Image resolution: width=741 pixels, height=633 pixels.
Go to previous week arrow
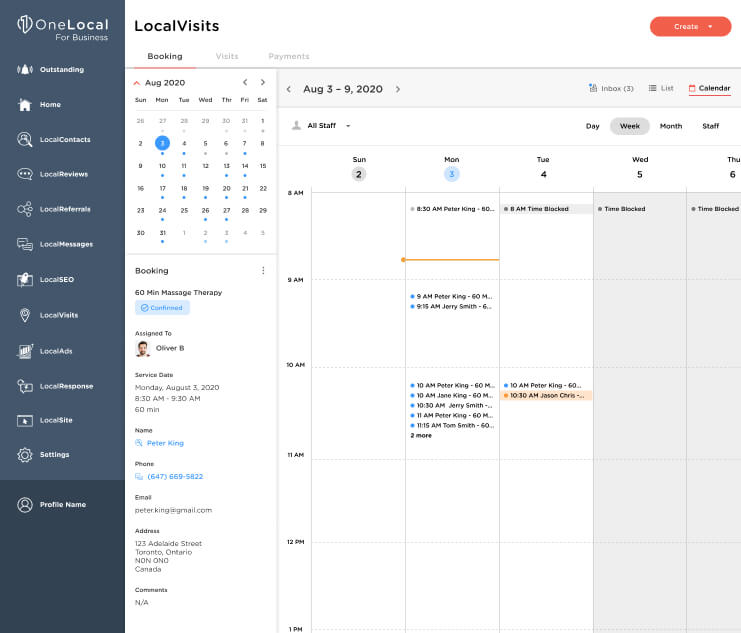point(289,89)
